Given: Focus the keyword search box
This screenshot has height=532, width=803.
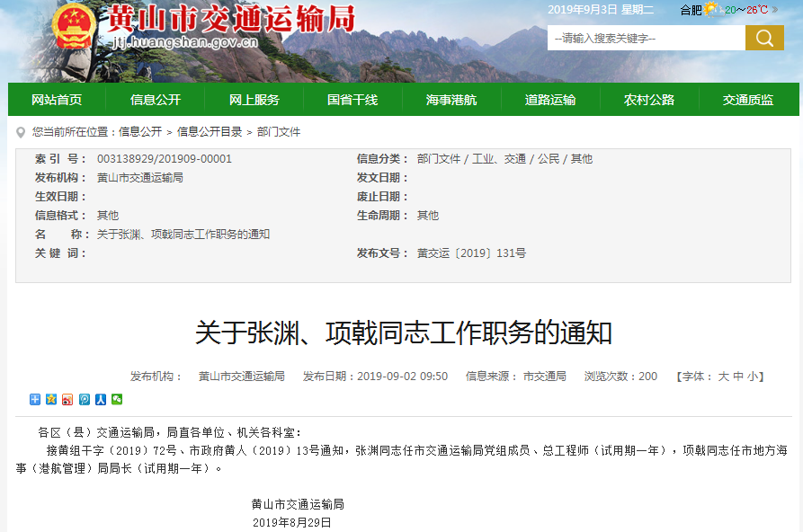Looking at the screenshot, I should pos(647,38).
